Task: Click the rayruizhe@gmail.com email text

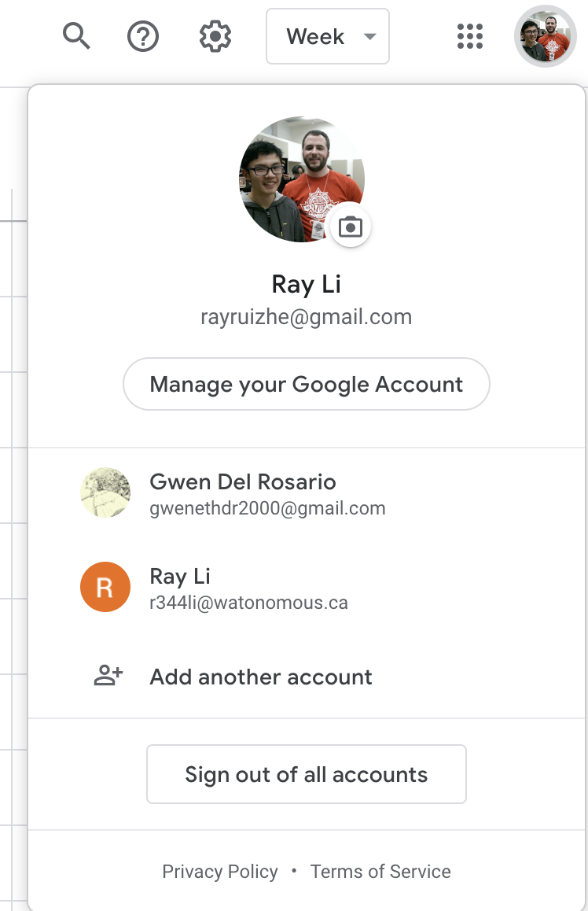Action: pos(307,316)
